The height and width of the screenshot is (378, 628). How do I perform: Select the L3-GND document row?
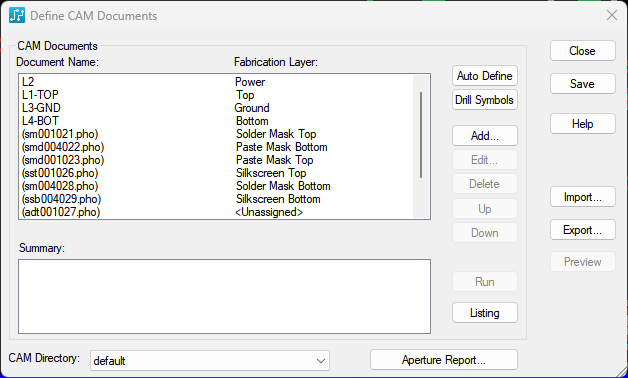(216, 108)
